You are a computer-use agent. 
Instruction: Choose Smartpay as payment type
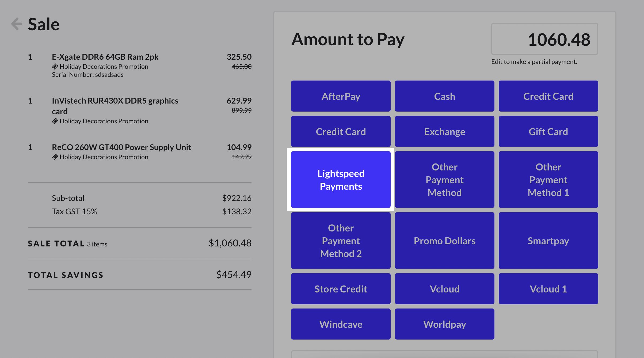(548, 241)
